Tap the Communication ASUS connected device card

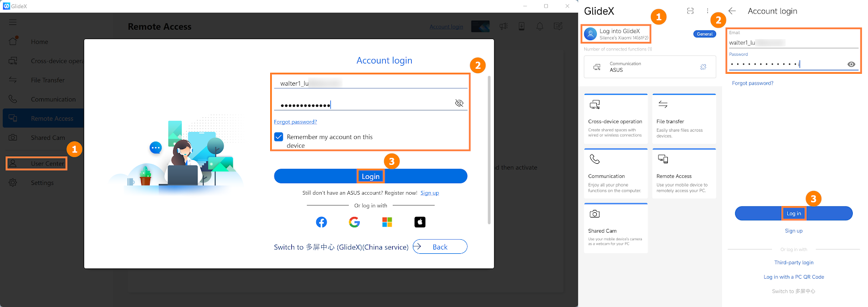click(650, 67)
